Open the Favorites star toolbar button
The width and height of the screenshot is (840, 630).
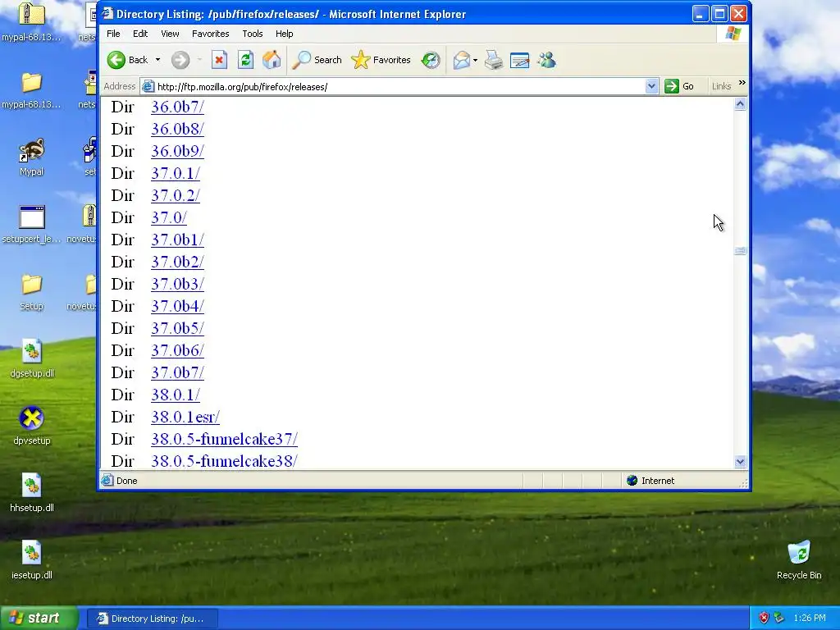click(381, 60)
